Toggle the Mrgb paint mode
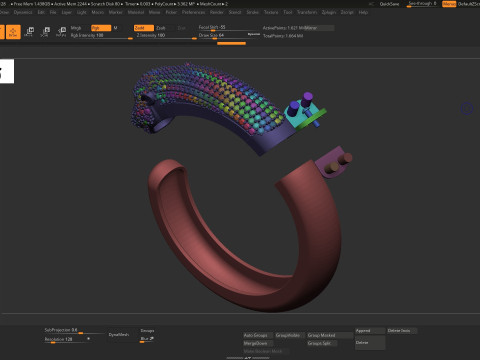 click(76, 28)
